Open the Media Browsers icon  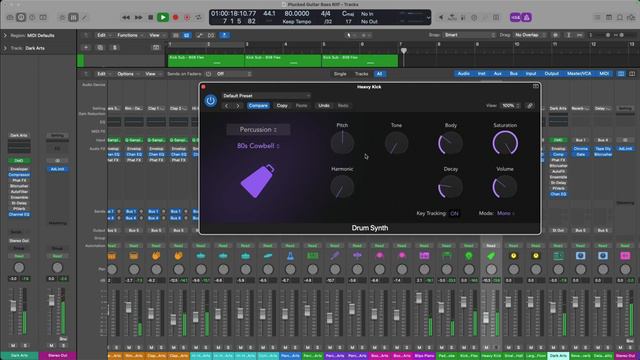tap(631, 18)
